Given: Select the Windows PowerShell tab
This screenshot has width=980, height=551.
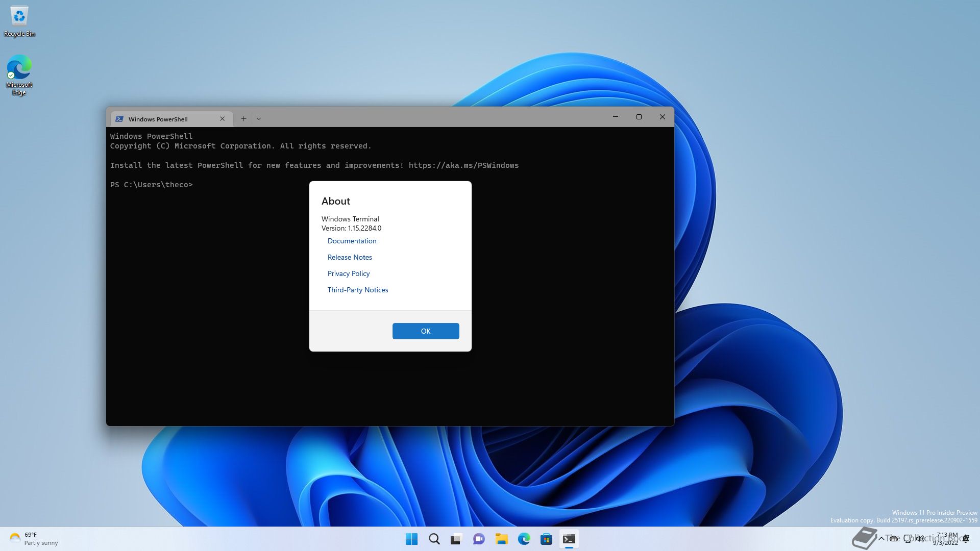Looking at the screenshot, I should click(158, 119).
